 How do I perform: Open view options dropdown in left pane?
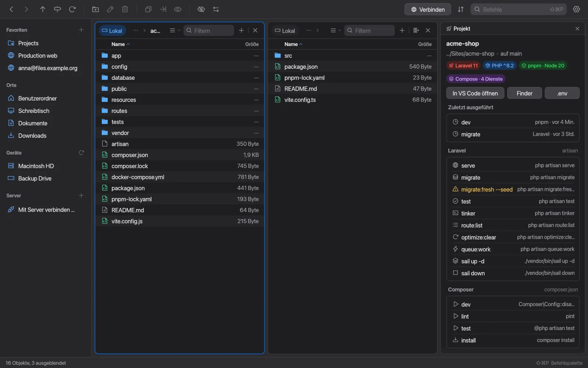[175, 31]
